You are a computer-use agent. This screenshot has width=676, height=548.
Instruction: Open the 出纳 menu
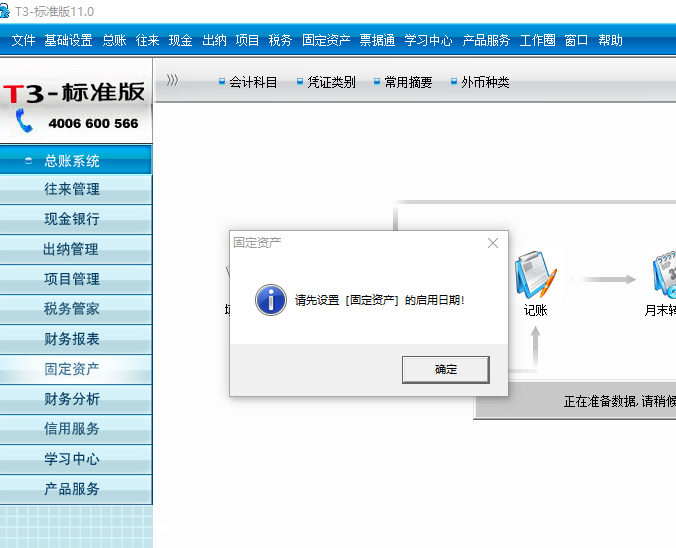(214, 40)
